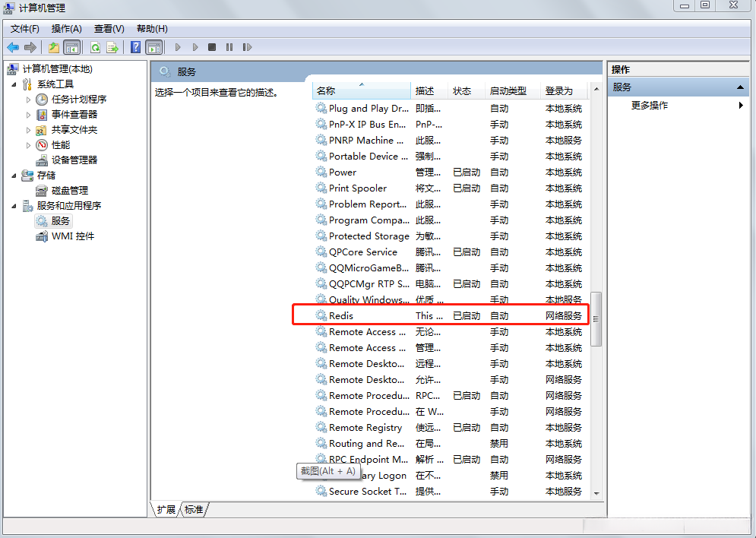Open the 查看(V) menu

[109, 29]
